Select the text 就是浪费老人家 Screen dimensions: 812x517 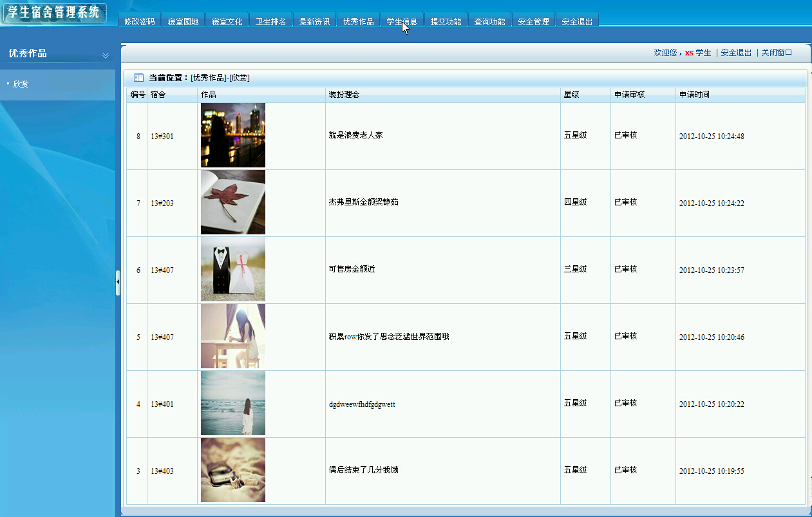(355, 136)
